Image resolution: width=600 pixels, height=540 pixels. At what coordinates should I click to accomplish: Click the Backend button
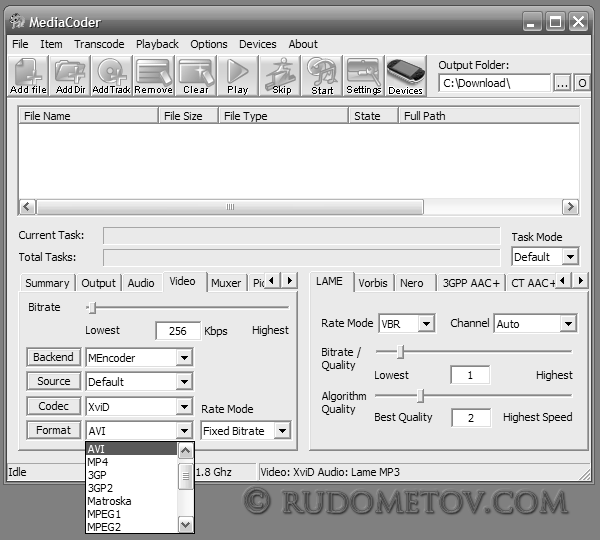click(x=54, y=357)
